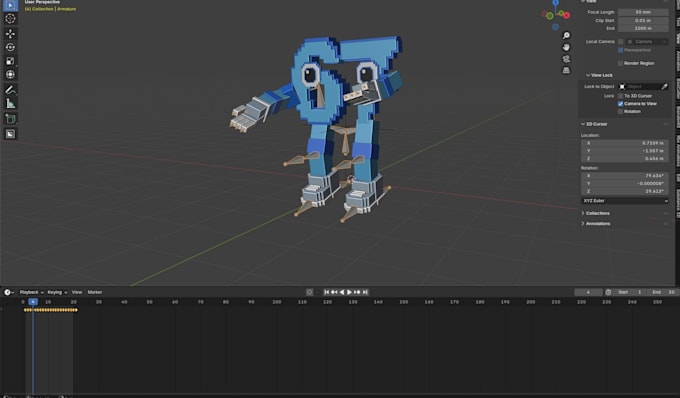Click the 3D Cursor Location Y field
Image resolution: width=680 pixels, height=398 pixels.
[625, 151]
